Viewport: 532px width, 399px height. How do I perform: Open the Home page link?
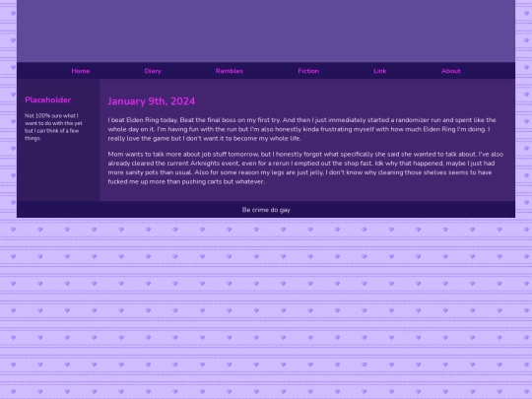tap(81, 71)
